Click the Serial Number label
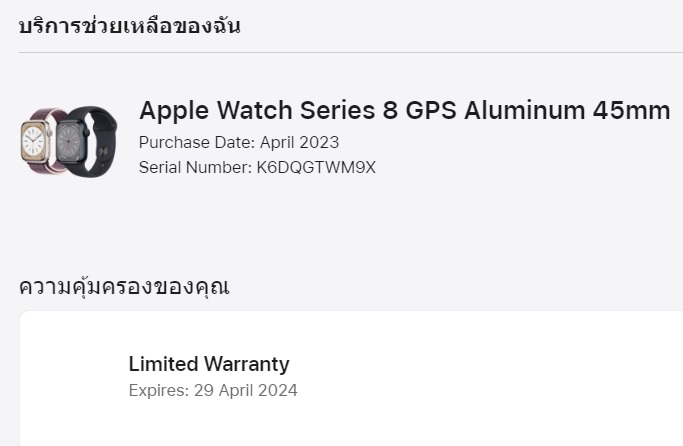The width and height of the screenshot is (683, 446). (x=195, y=167)
